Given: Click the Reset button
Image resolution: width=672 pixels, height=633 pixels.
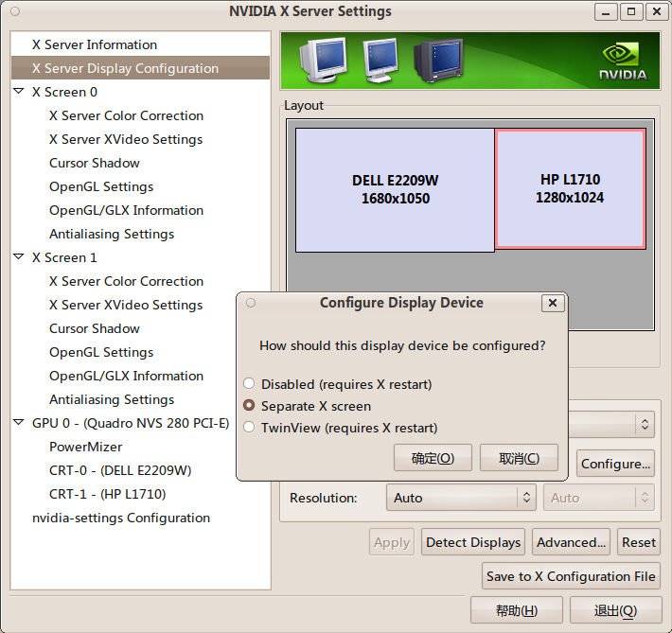Looking at the screenshot, I should 639,542.
